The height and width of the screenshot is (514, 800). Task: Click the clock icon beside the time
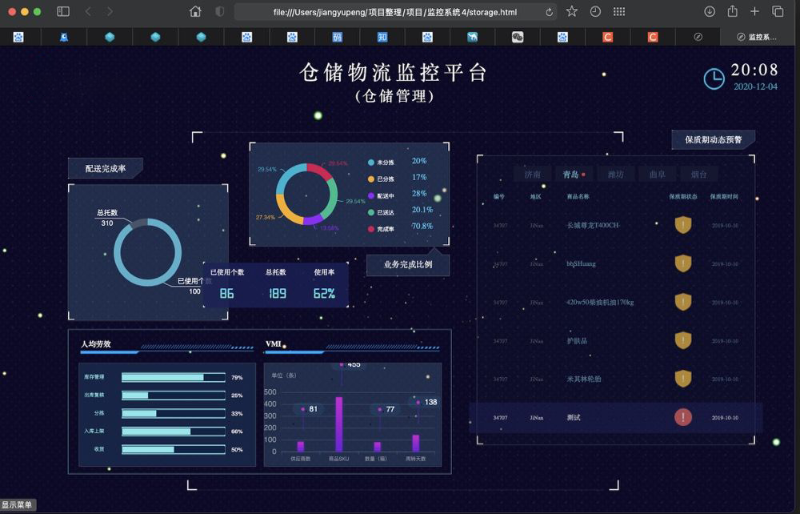tap(714, 78)
